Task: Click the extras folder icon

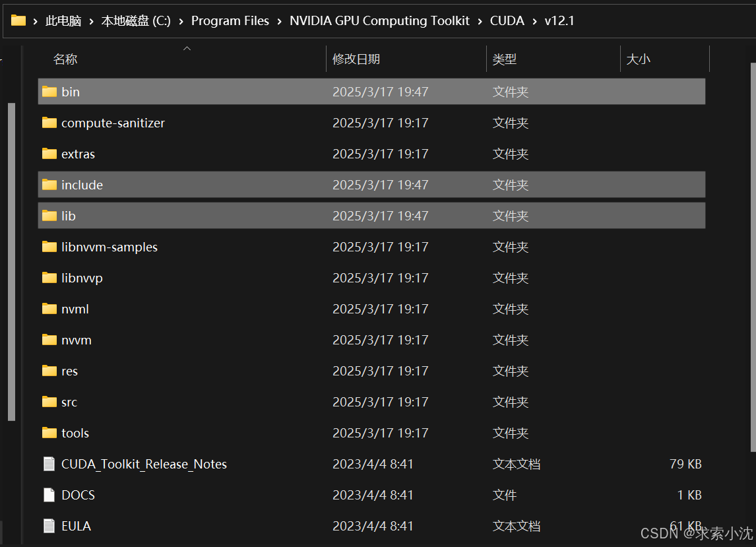Action: pos(49,153)
